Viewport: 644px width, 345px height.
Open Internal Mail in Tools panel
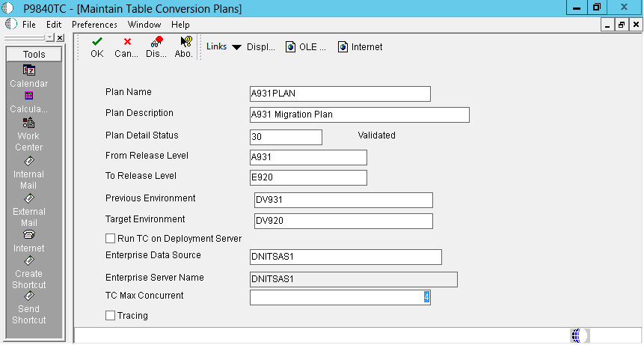pos(29,160)
